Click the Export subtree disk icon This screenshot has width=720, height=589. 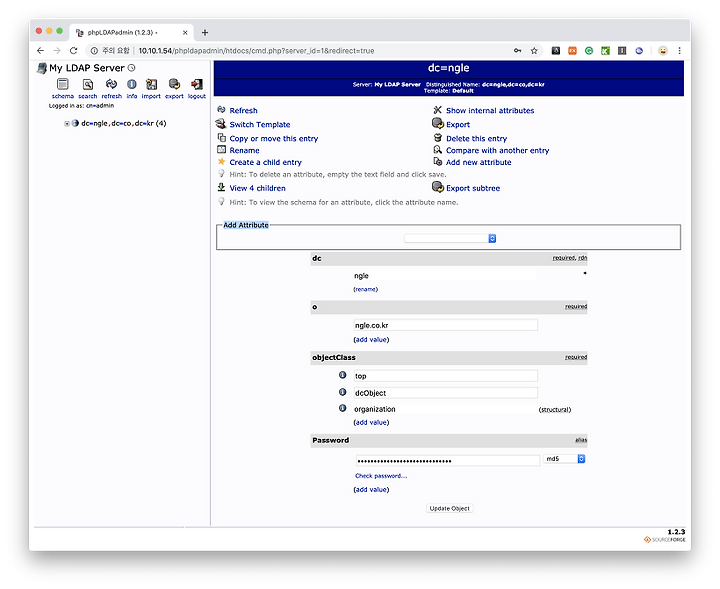[x=438, y=187]
